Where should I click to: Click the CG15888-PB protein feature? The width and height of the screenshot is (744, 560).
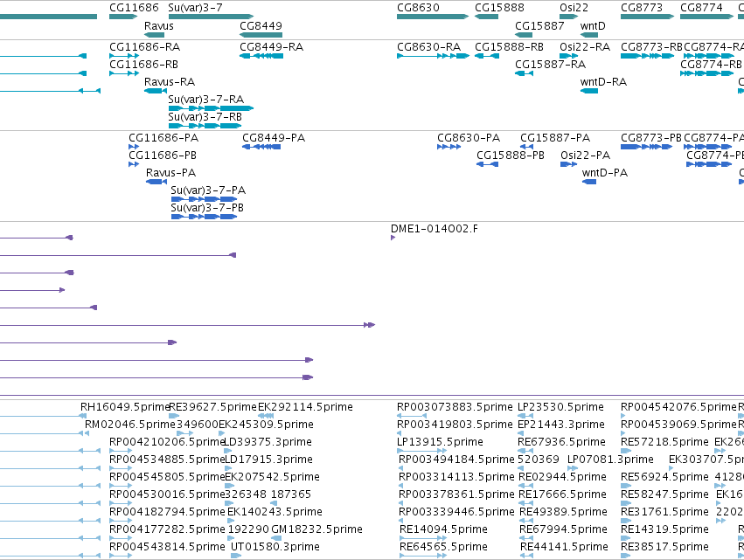(487, 164)
